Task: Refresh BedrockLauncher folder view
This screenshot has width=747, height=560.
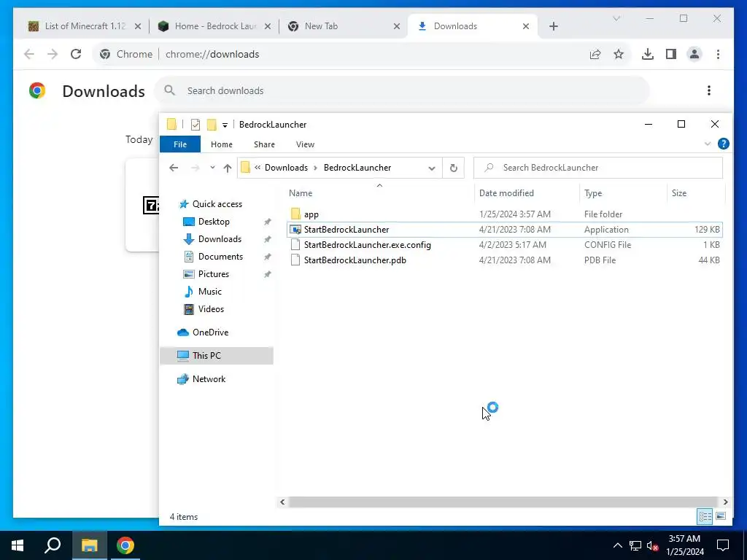Action: (454, 168)
